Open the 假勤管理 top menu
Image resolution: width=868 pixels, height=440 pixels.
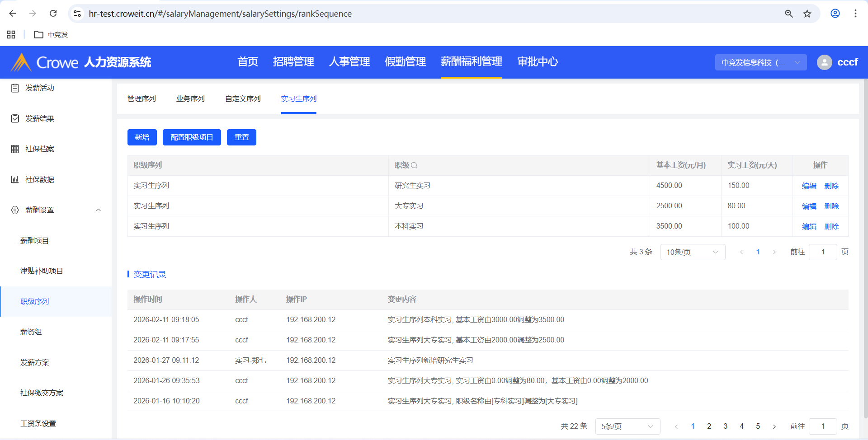click(x=405, y=62)
